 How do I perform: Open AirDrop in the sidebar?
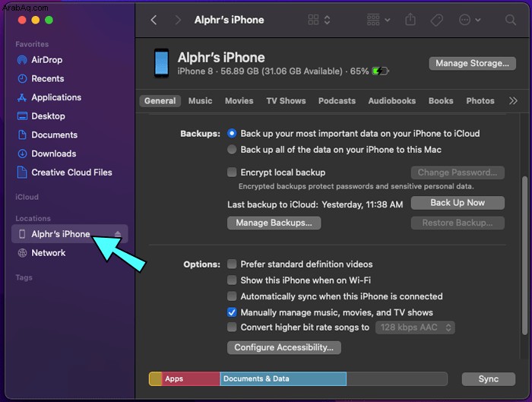[x=46, y=60]
